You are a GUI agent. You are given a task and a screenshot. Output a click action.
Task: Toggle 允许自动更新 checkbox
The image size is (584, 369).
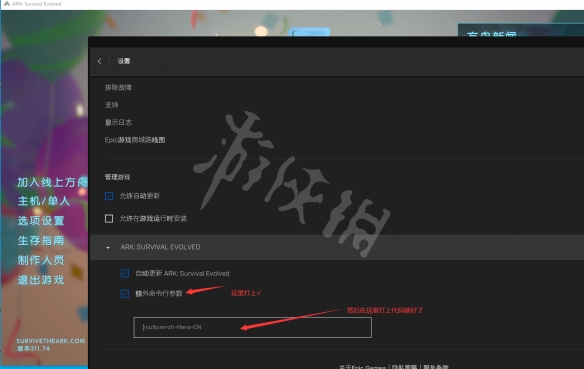[x=109, y=196]
